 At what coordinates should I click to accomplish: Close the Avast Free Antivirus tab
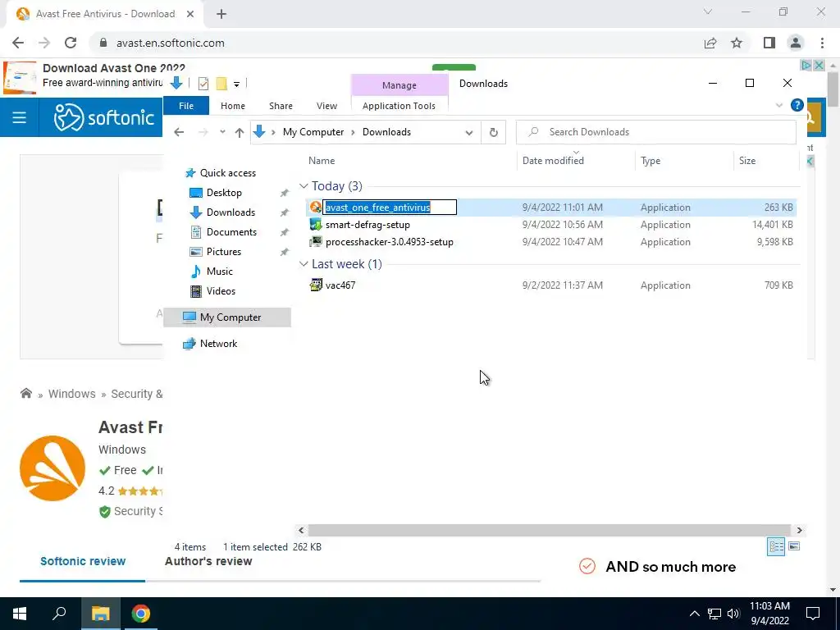[x=190, y=14]
